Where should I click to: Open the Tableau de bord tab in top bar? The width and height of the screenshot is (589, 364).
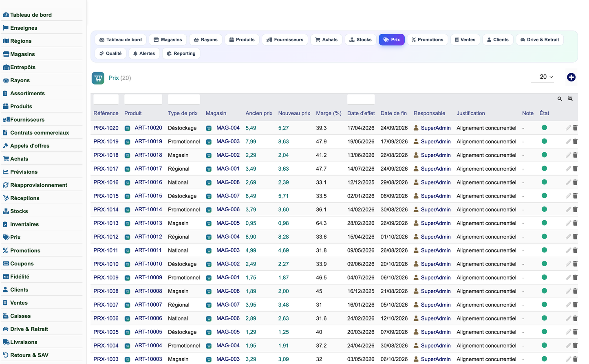(121, 39)
